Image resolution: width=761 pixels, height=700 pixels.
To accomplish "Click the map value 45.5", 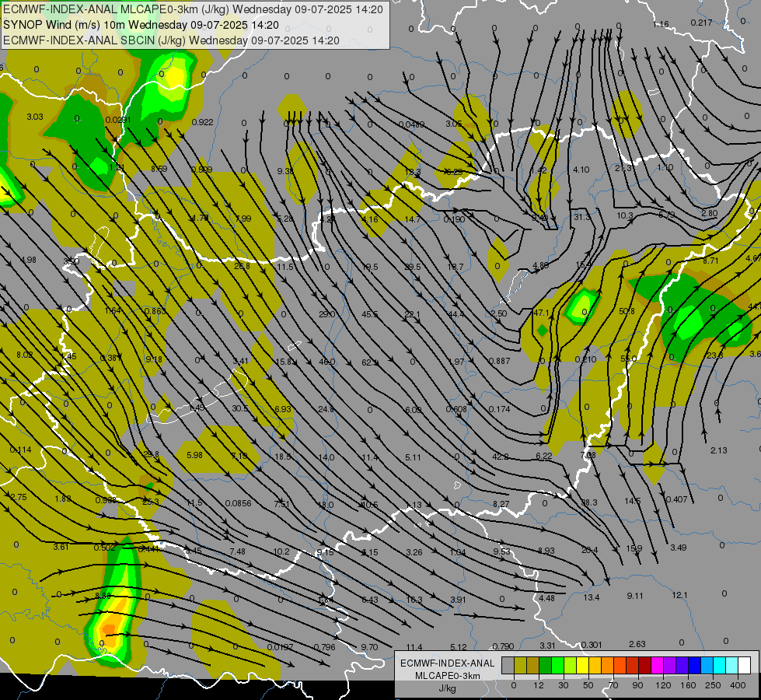I will (x=370, y=314).
